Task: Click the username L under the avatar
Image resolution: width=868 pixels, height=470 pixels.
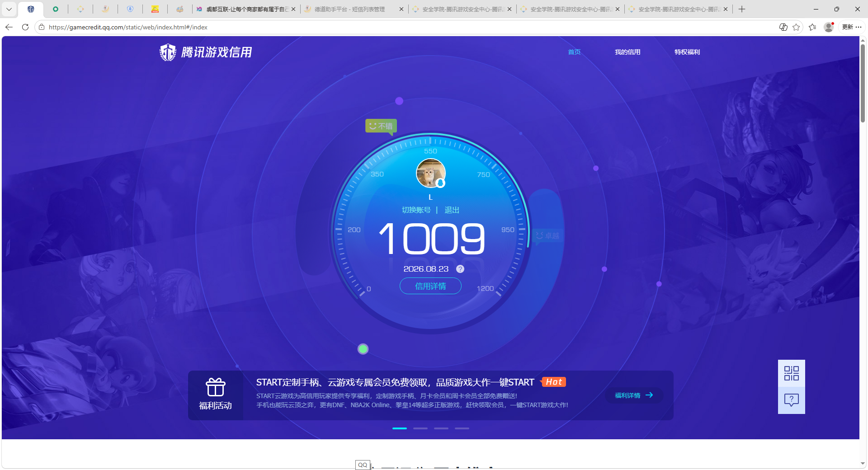Action: pyautogui.click(x=430, y=197)
